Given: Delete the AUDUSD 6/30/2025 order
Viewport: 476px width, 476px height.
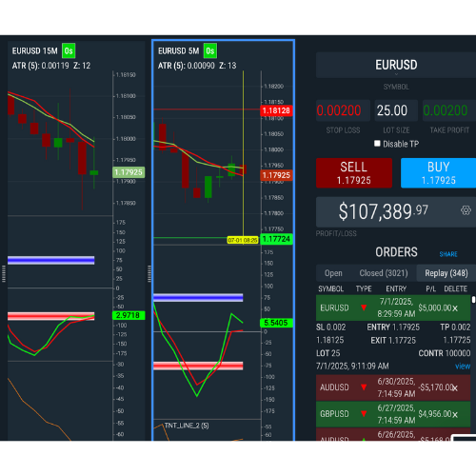Looking at the screenshot, I should coord(455,387).
